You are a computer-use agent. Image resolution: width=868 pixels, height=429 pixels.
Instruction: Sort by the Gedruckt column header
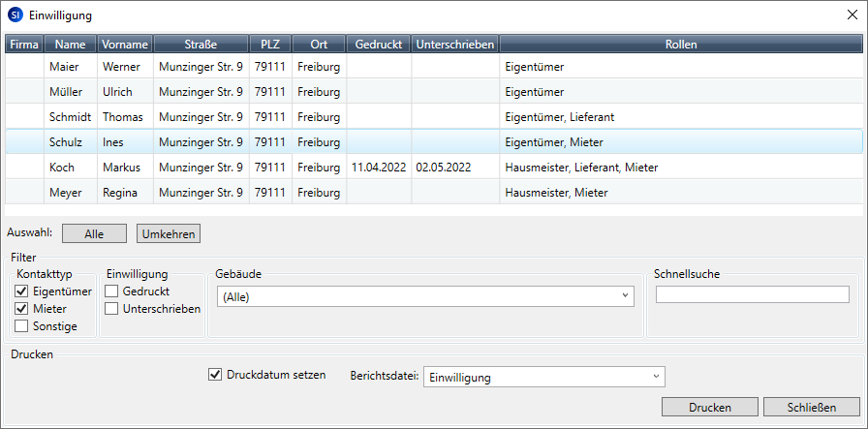click(x=379, y=45)
